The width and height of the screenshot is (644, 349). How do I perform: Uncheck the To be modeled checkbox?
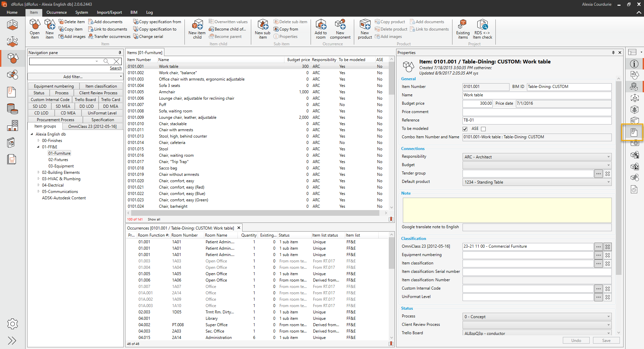pyautogui.click(x=465, y=129)
